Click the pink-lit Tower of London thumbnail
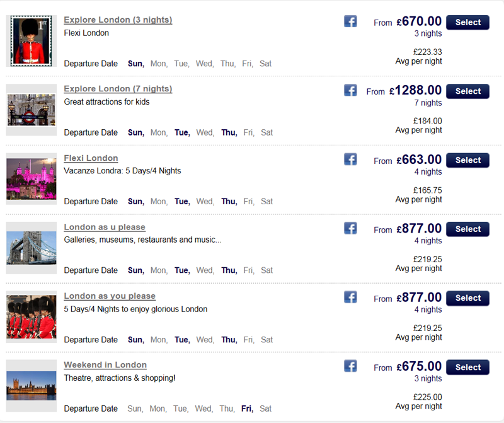 pyautogui.click(x=31, y=179)
